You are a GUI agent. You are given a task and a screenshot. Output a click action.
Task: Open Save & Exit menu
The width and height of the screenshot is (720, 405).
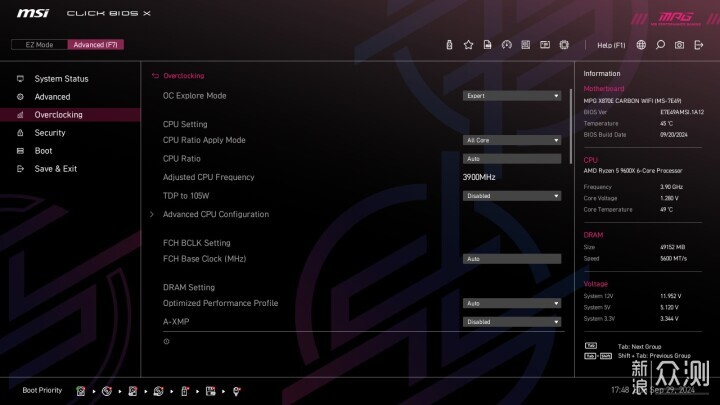(x=56, y=169)
